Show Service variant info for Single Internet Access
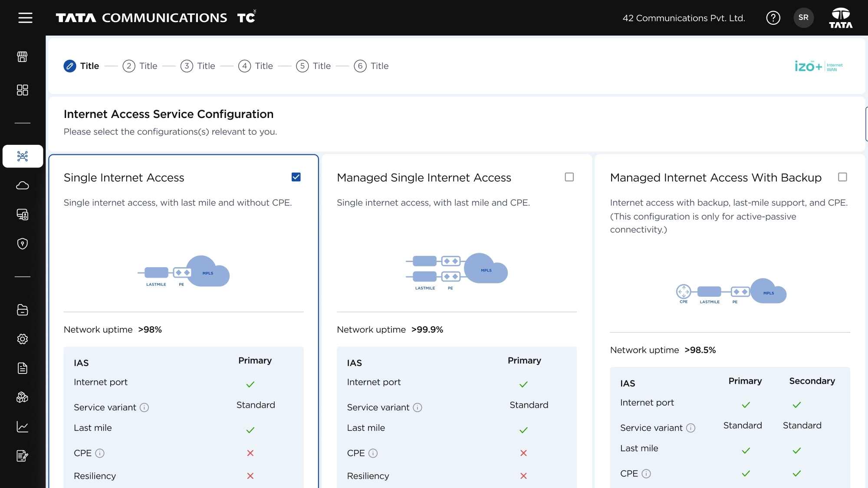 click(x=145, y=407)
